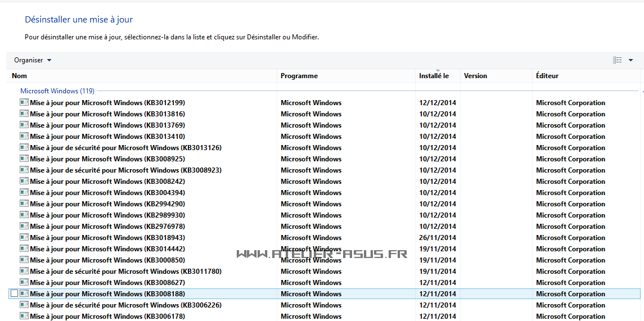The width and height of the screenshot is (644, 321).
Task: Sort list by Nom column header
Action: pyautogui.click(x=20, y=76)
